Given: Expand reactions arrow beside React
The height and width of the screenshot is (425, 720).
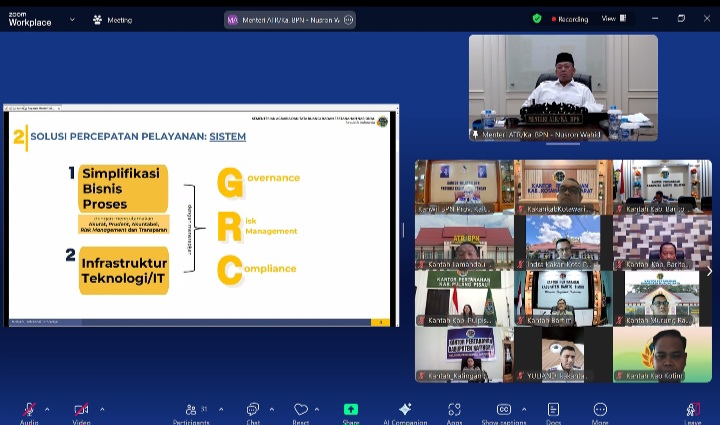Looking at the screenshot, I should [316, 409].
